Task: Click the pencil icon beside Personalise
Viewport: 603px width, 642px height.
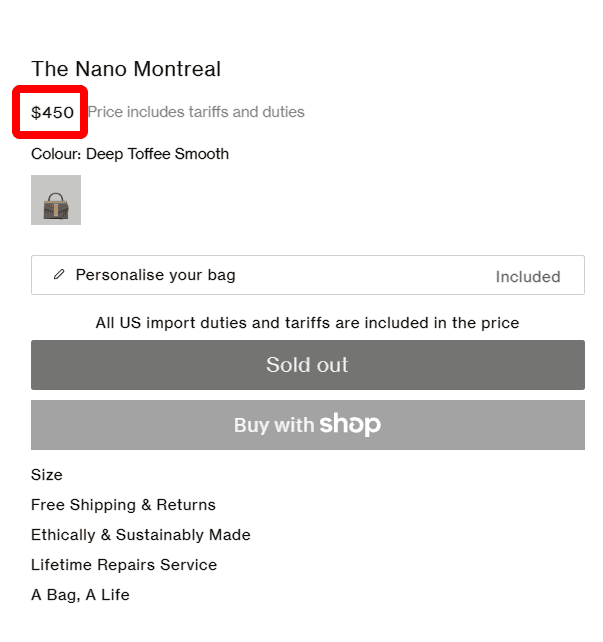Action: [59, 275]
